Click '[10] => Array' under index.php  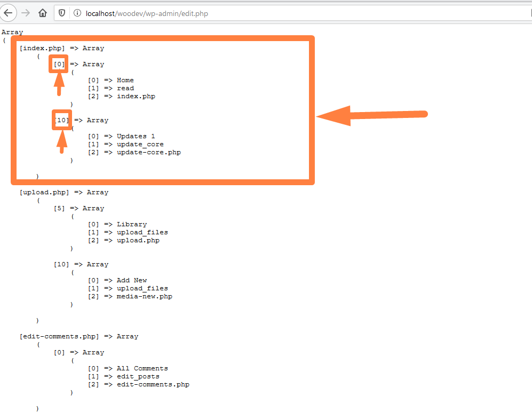click(x=82, y=120)
